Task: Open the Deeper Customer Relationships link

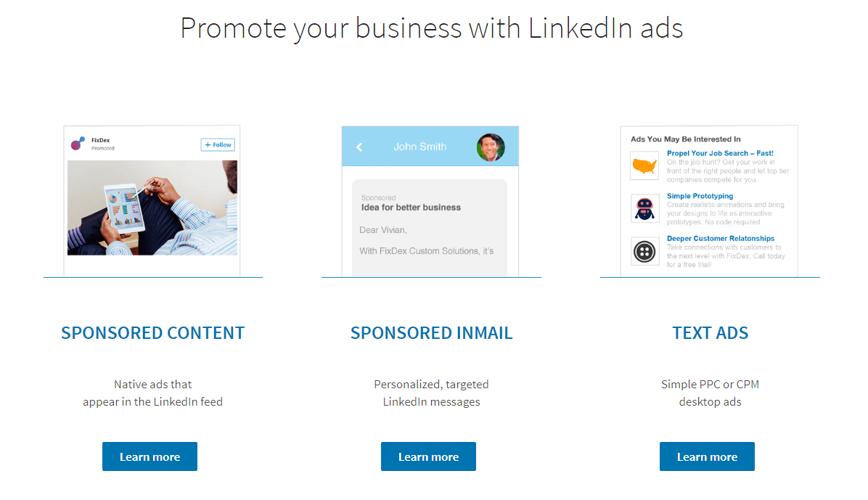Action: tap(721, 238)
